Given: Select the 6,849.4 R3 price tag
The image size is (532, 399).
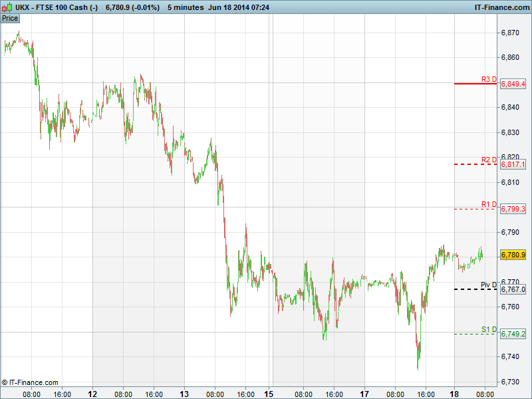Looking at the screenshot, I should coord(513,84).
